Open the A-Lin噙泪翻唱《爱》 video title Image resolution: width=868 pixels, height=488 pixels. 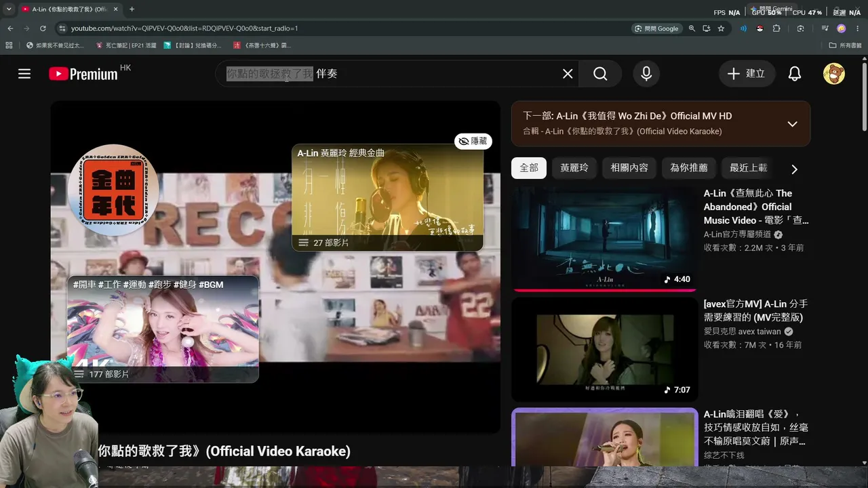click(x=756, y=428)
